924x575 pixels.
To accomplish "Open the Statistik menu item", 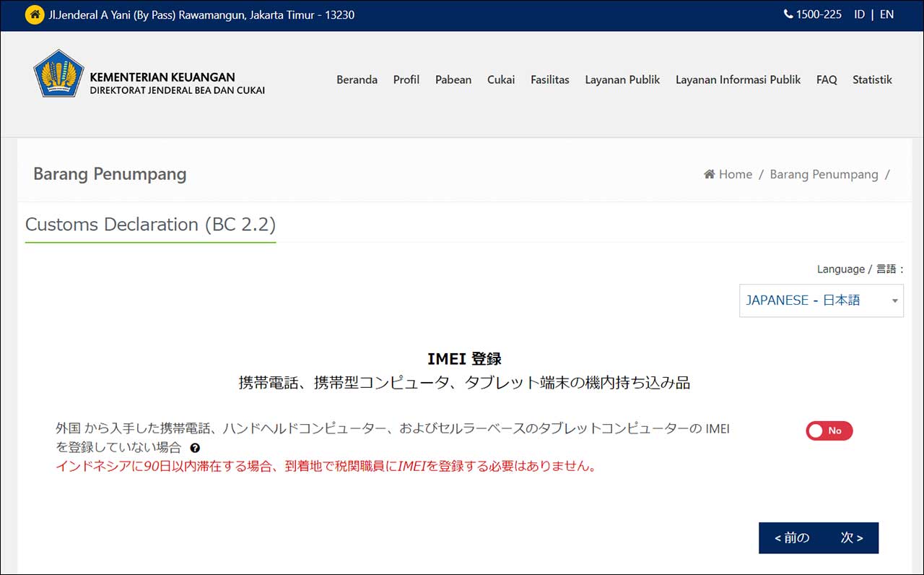I will click(872, 80).
